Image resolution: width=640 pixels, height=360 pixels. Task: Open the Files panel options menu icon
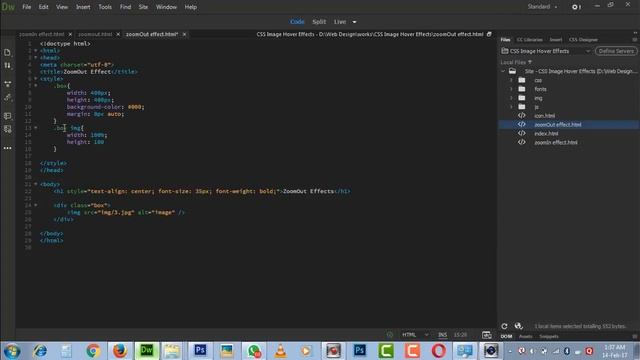[635, 40]
